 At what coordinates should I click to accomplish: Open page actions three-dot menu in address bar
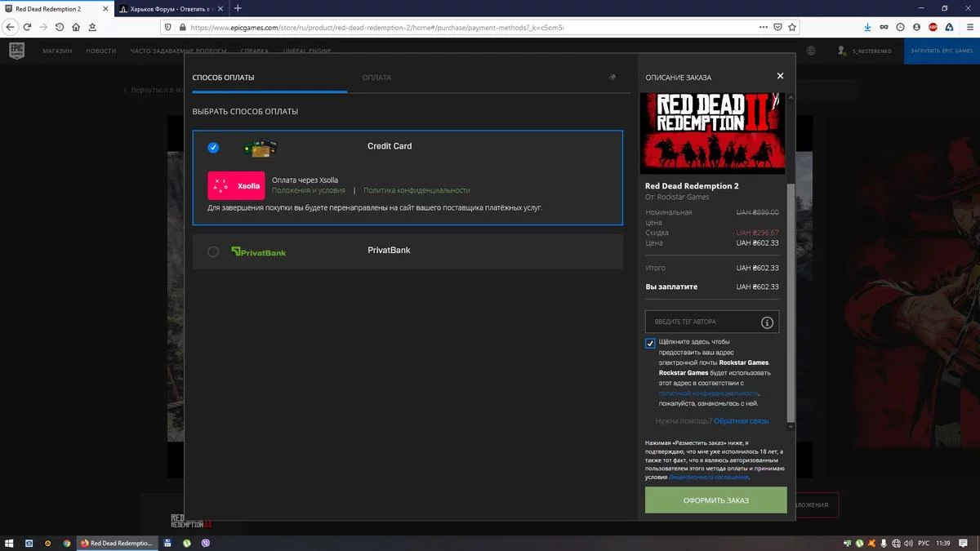tap(764, 27)
